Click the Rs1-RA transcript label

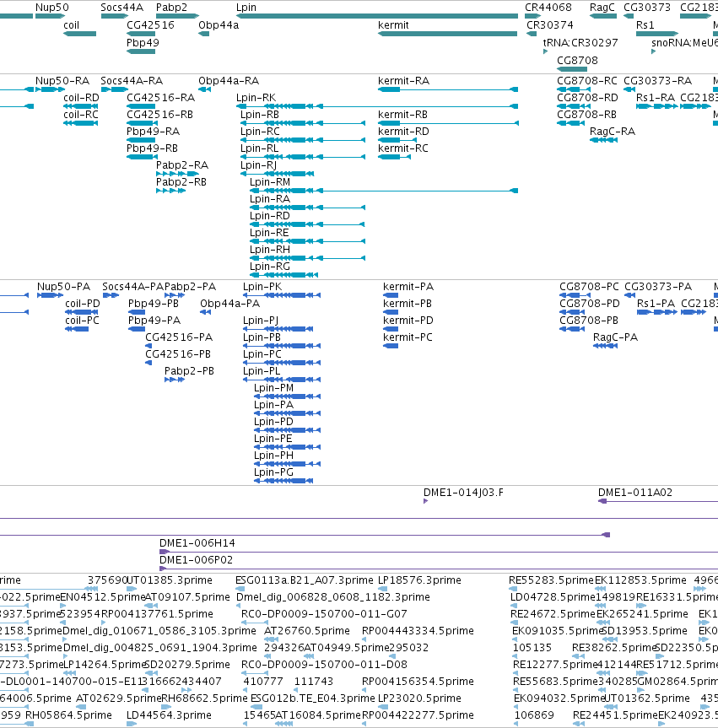[x=656, y=98]
